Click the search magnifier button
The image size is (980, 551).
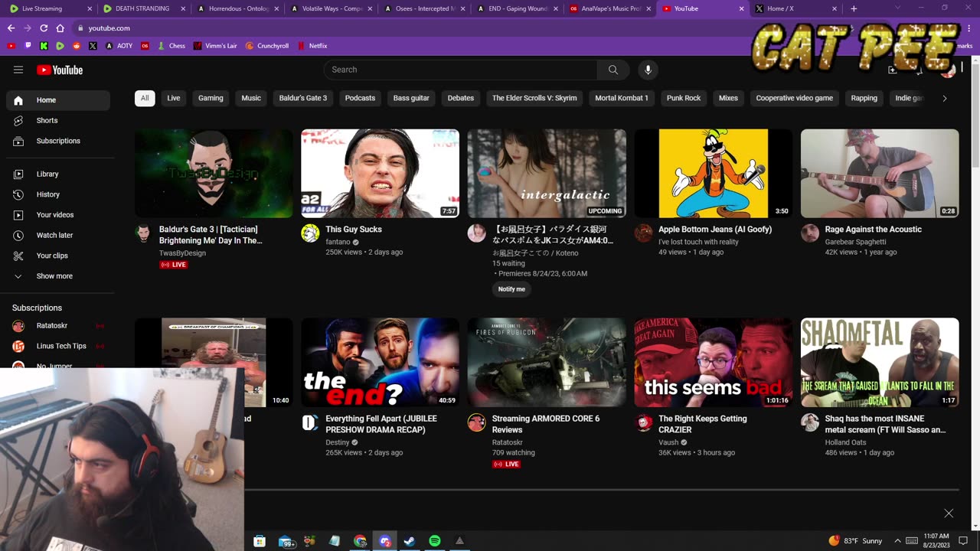(613, 70)
